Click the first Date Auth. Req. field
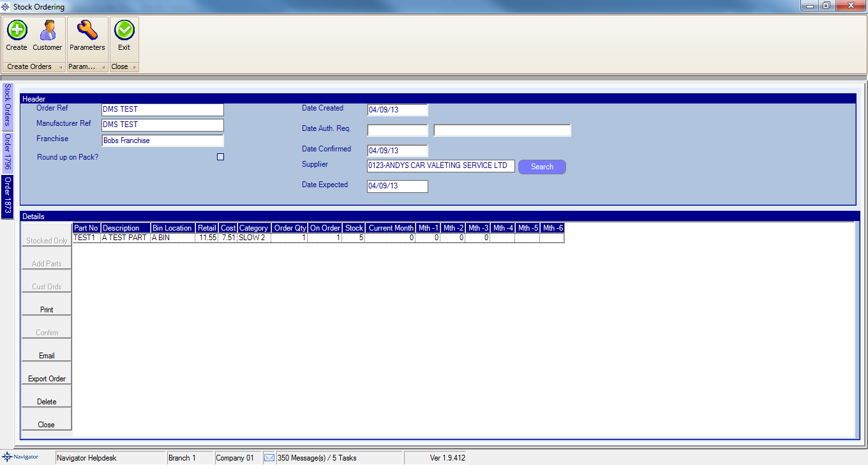 (398, 130)
